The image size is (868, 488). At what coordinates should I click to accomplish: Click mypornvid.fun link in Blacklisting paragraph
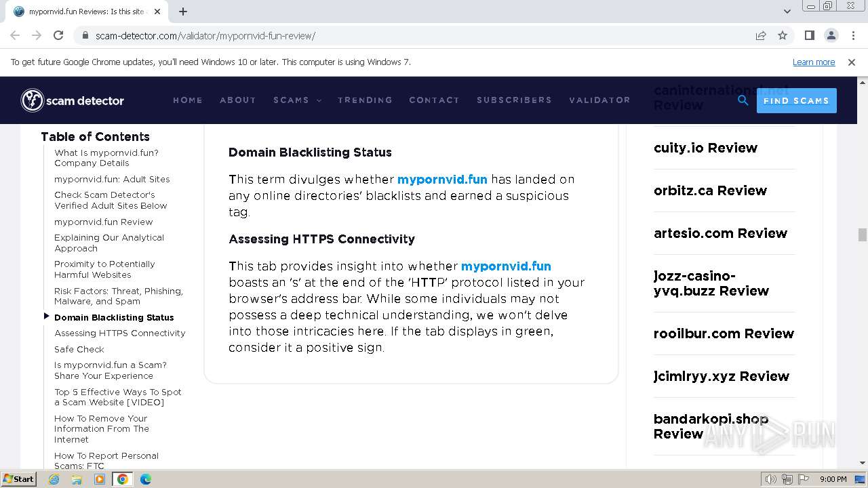click(442, 180)
